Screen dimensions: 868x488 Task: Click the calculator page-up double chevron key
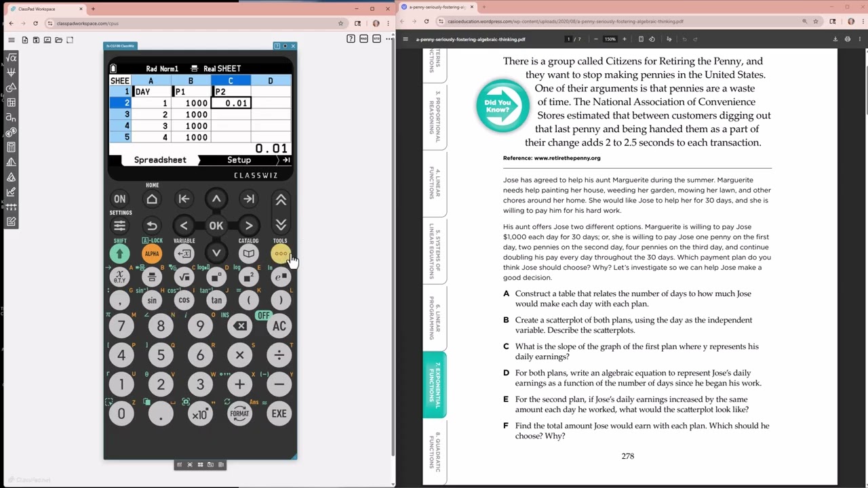pos(281,200)
